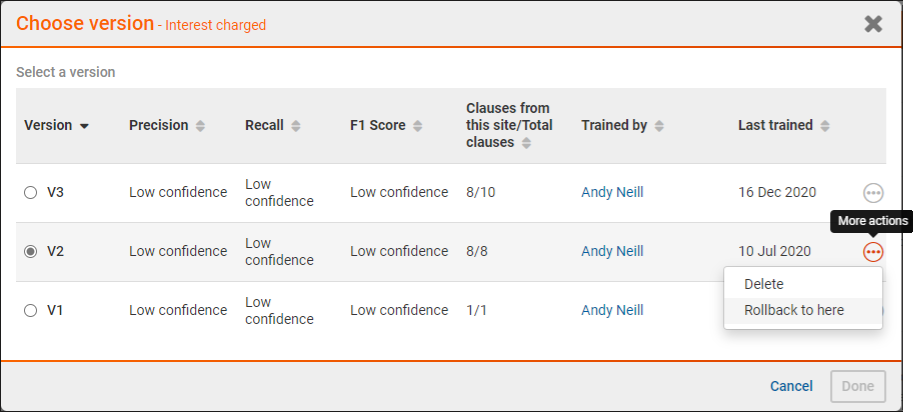Screen dimensions: 914x412
Task: Close the Choose version dialog
Action: click(873, 23)
